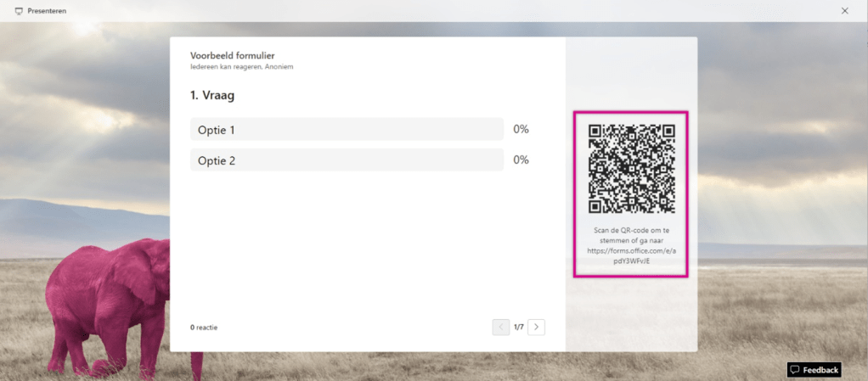Screen dimensions: 868x381
Task: Click the speech bubble icon beside Feedback
Action: point(794,370)
